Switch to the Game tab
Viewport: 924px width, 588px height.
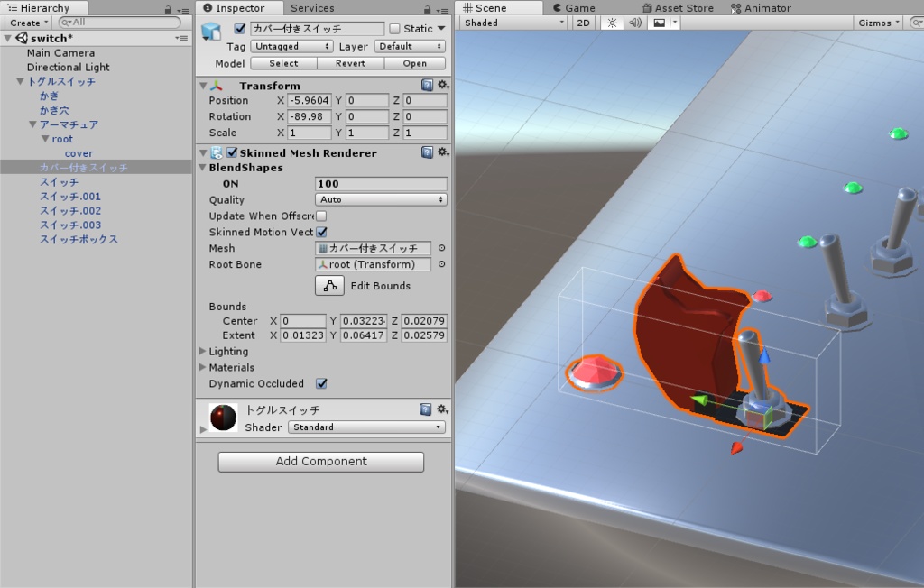[x=574, y=8]
